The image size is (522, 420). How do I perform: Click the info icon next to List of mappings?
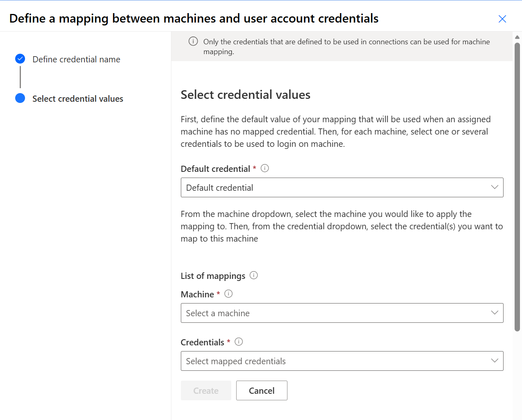(x=254, y=275)
